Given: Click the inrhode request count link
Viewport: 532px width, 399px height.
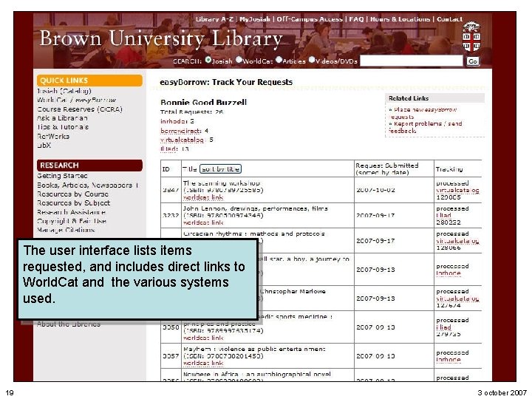Looking at the screenshot, I should point(174,121).
